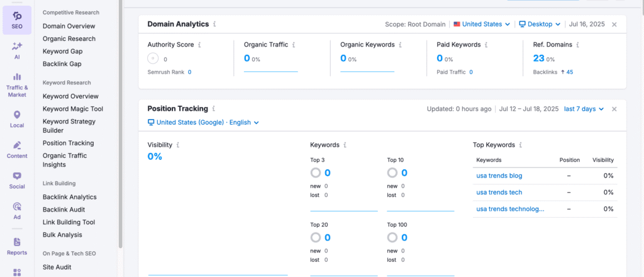Click the Visibility column header in Top Keywords
Viewport: 644px width, 277px height.
pyautogui.click(x=603, y=160)
